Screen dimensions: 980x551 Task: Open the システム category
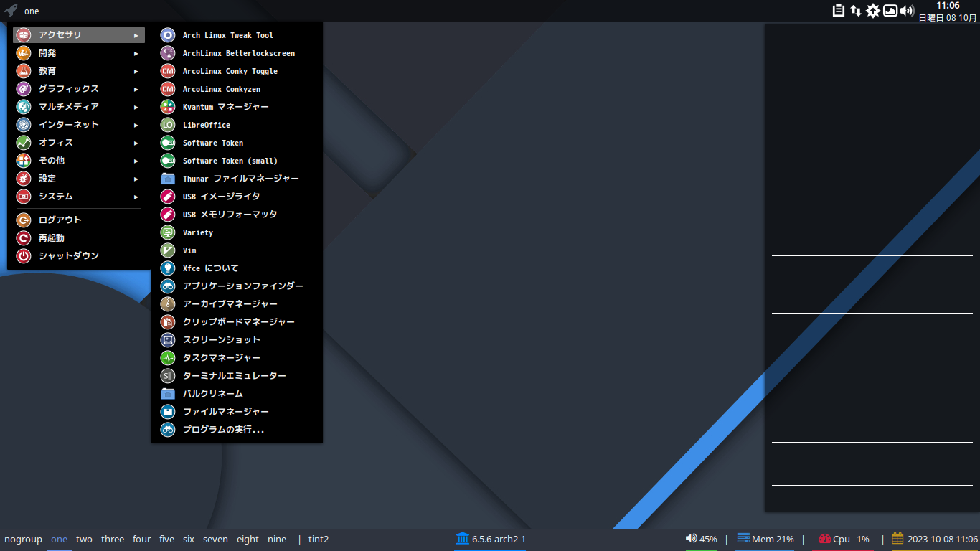(x=79, y=197)
